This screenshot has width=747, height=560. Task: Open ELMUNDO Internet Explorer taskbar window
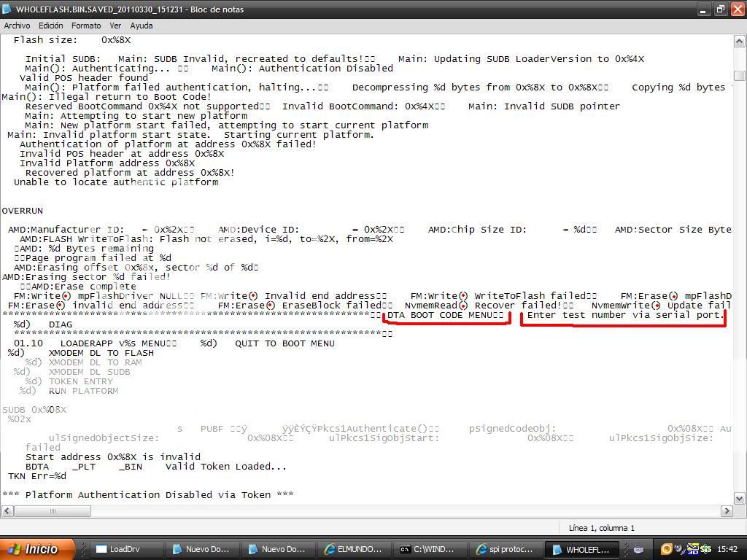tap(354, 549)
